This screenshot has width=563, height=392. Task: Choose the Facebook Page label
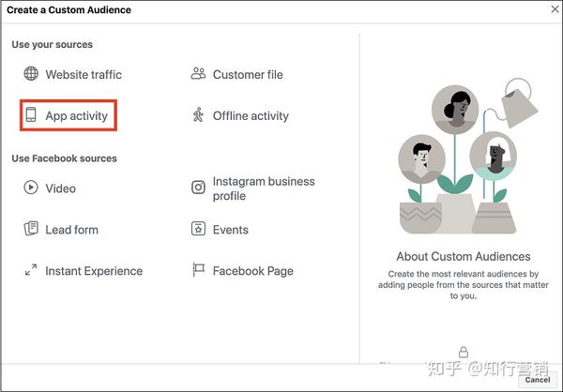coord(252,271)
